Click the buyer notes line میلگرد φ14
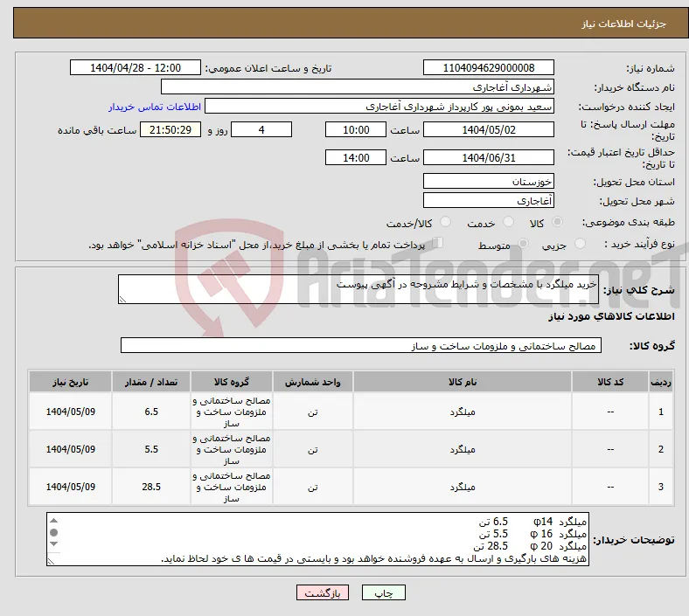Viewport: 689px width, 616px height. [x=532, y=521]
